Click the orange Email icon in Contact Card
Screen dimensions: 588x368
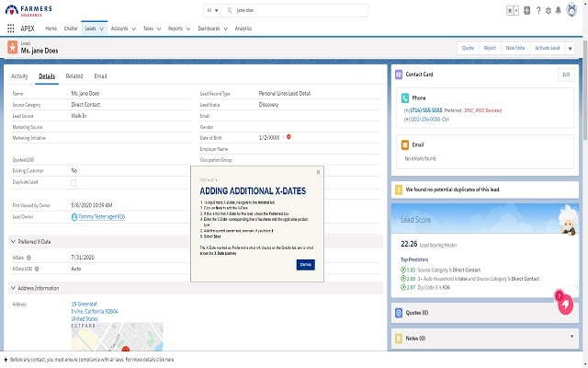[x=405, y=145]
